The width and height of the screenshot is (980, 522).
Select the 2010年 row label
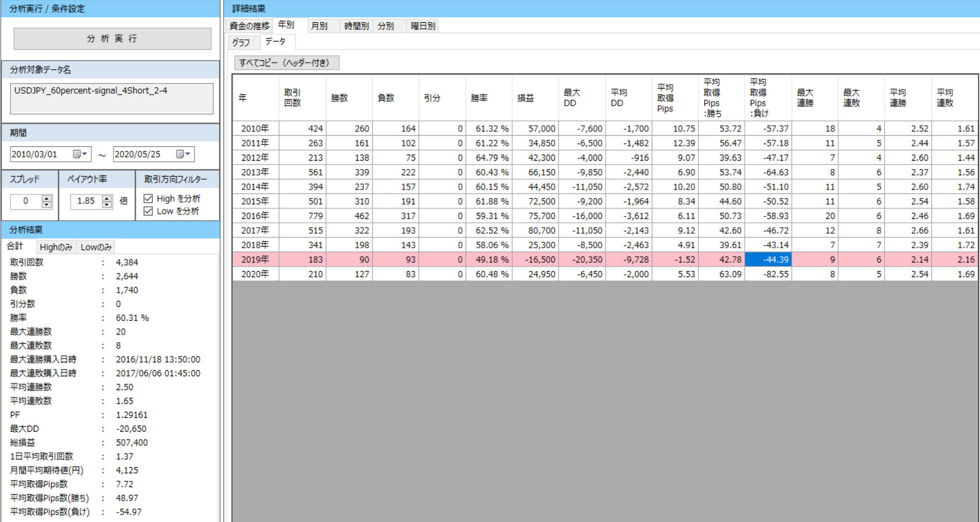(x=255, y=129)
